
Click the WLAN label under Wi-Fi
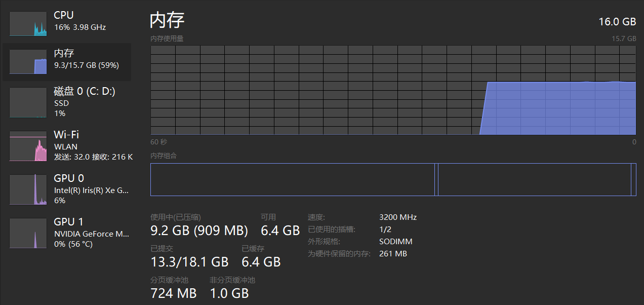point(66,146)
